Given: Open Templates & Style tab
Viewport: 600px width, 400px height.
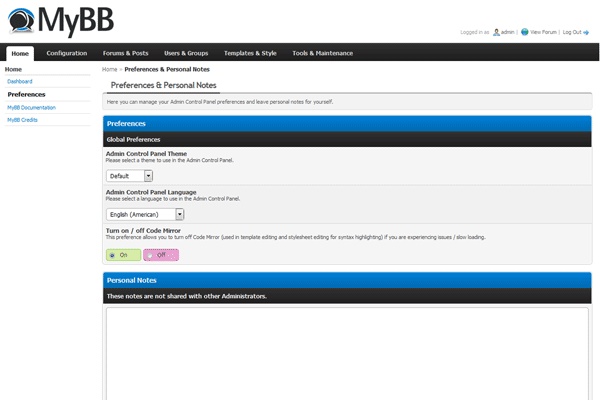Looking at the screenshot, I should pyautogui.click(x=250, y=53).
